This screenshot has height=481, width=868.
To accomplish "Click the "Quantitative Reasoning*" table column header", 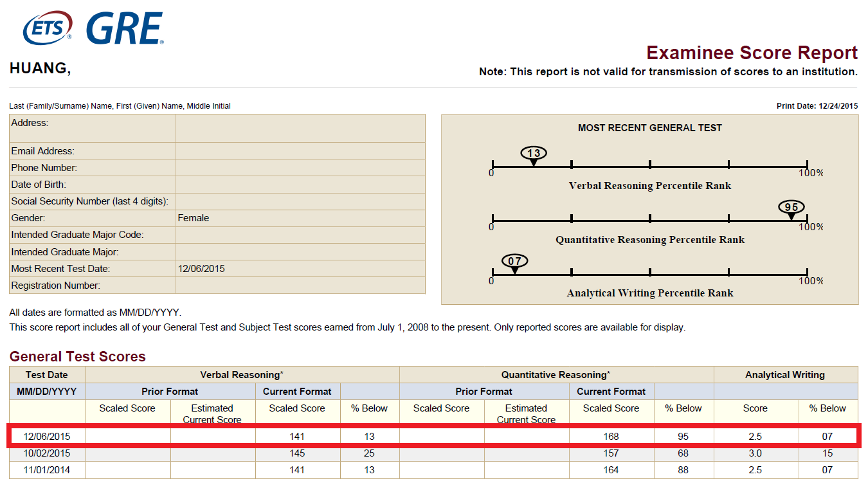I will (x=556, y=375).
